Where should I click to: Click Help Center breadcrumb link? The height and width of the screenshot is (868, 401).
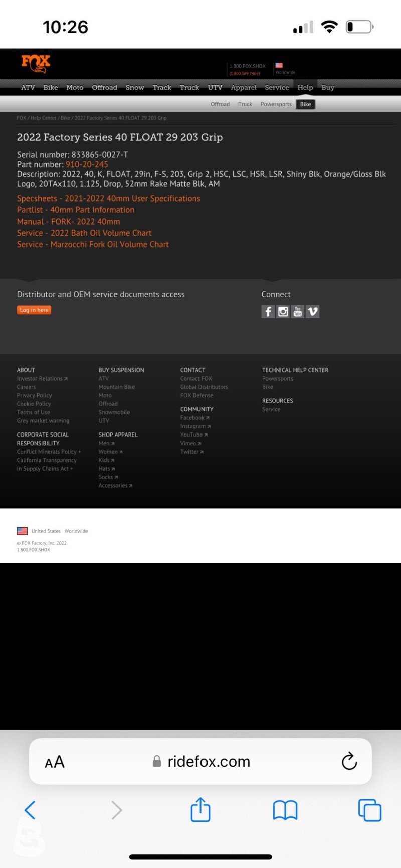pyautogui.click(x=44, y=118)
